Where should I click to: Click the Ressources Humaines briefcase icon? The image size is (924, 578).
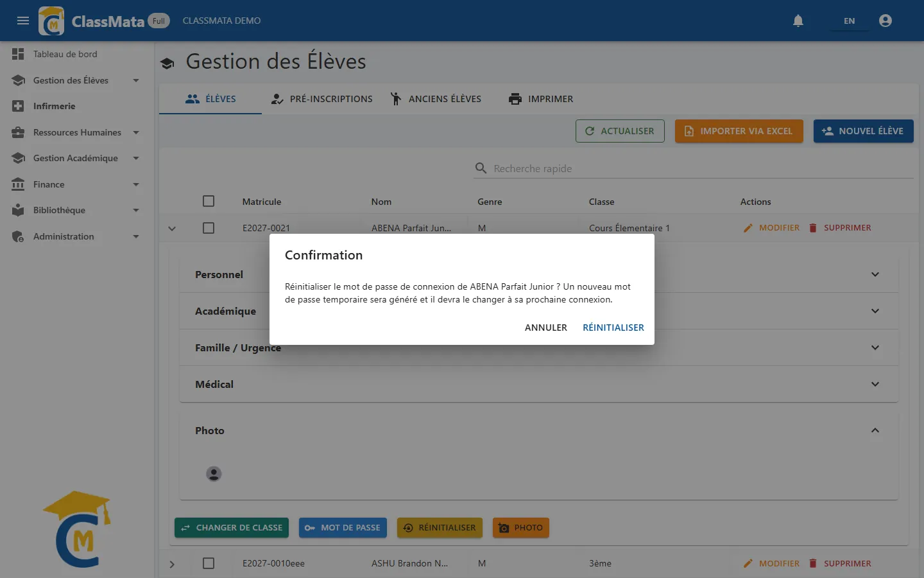pos(18,132)
